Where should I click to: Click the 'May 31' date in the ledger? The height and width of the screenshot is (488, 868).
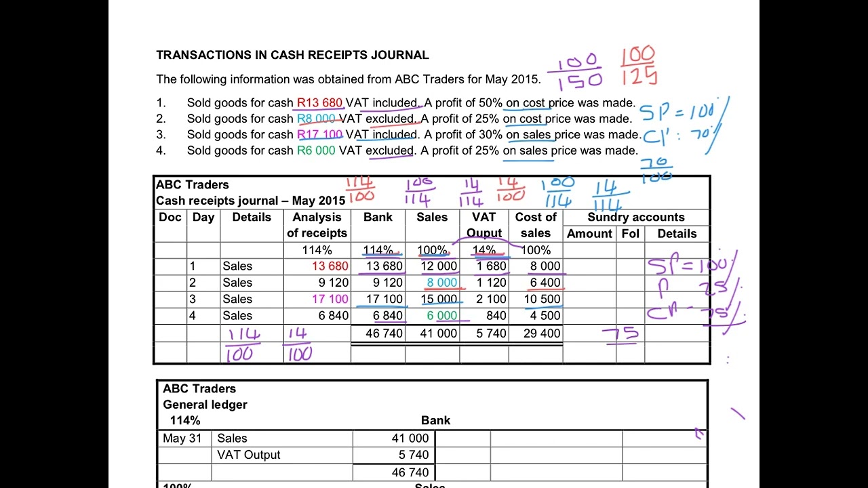click(182, 439)
